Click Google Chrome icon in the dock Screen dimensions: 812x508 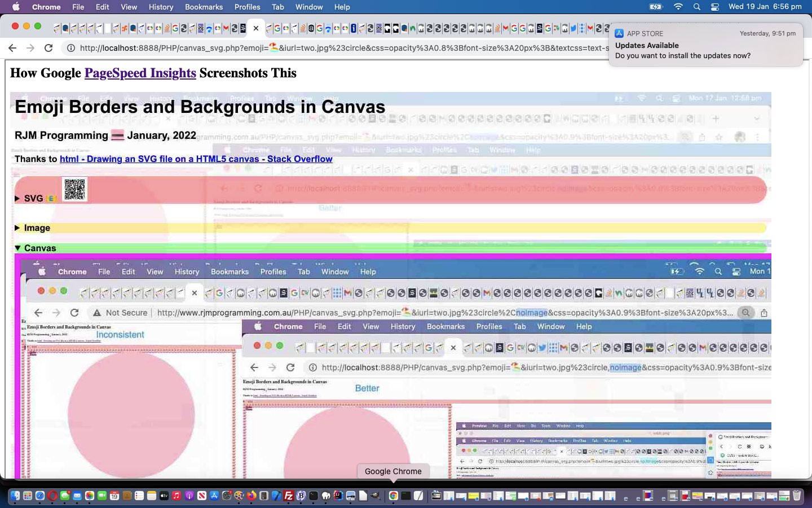tap(393, 496)
